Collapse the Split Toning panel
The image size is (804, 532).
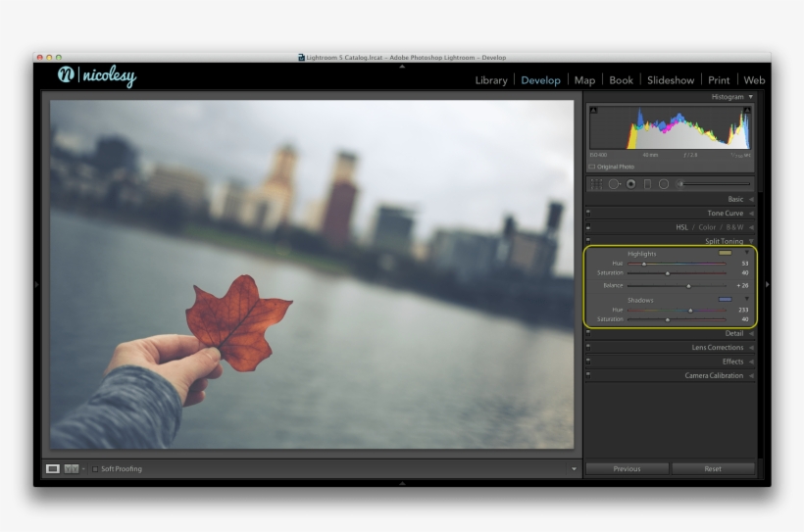[x=751, y=241]
